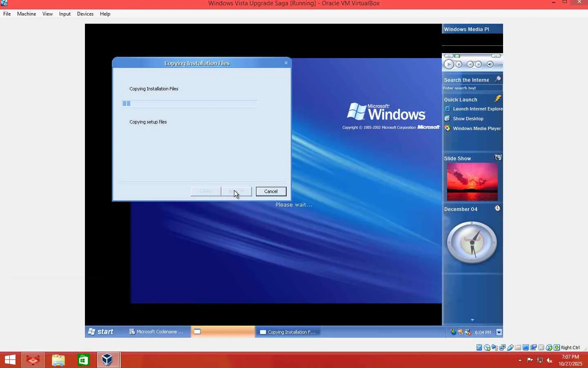Open Windows Media Player from Quick Launch
The width and height of the screenshot is (588, 368).
point(472,128)
